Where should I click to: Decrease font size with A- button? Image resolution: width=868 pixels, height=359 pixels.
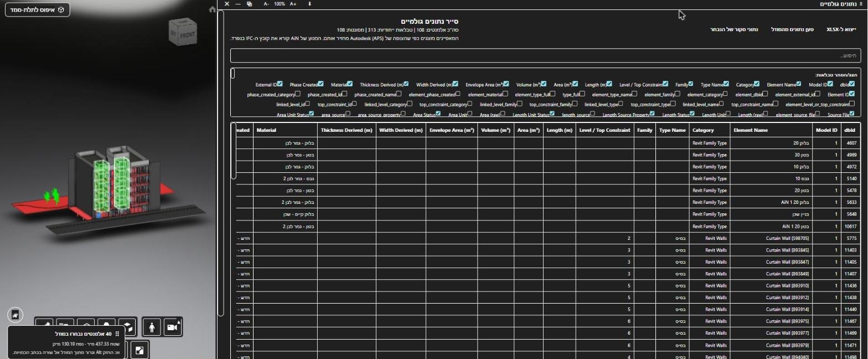pyautogui.click(x=266, y=4)
